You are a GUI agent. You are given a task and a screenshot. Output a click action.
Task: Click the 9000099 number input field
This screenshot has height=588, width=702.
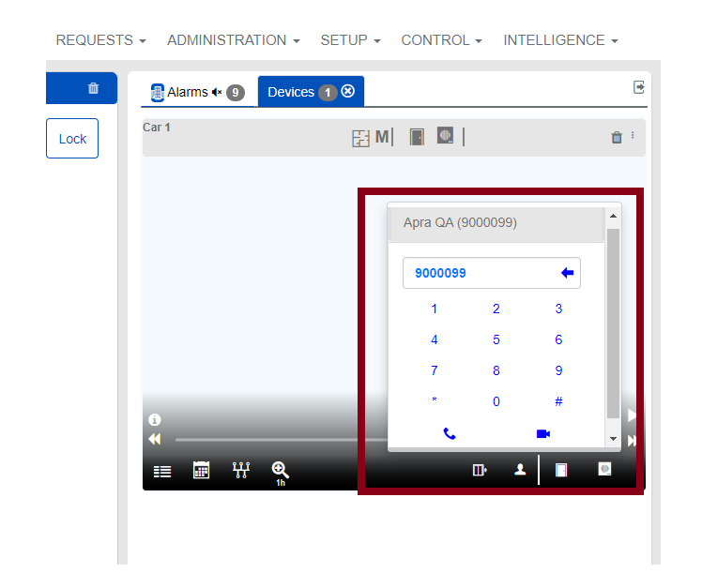point(479,273)
